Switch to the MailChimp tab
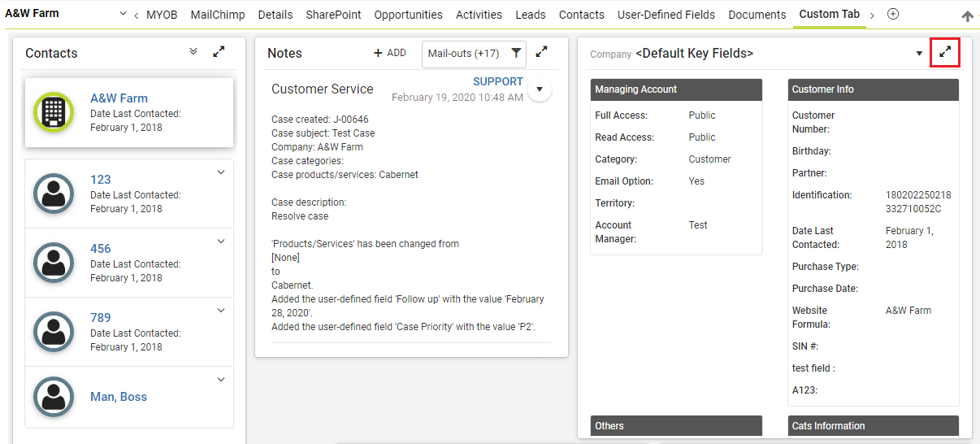Viewport: 980px width, 444px height. pyautogui.click(x=218, y=15)
